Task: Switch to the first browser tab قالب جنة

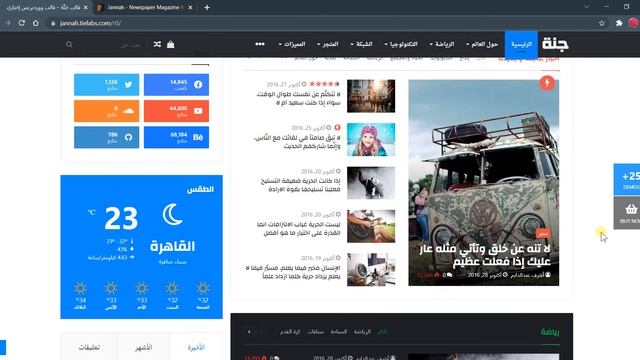Action: point(43,7)
